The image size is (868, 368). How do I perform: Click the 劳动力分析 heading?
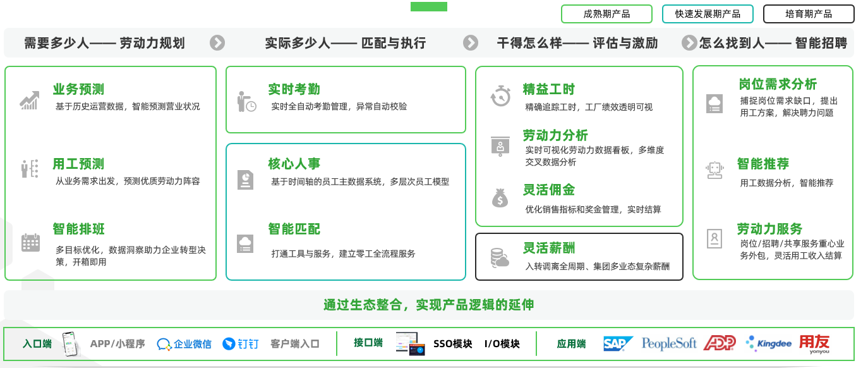tap(555, 135)
